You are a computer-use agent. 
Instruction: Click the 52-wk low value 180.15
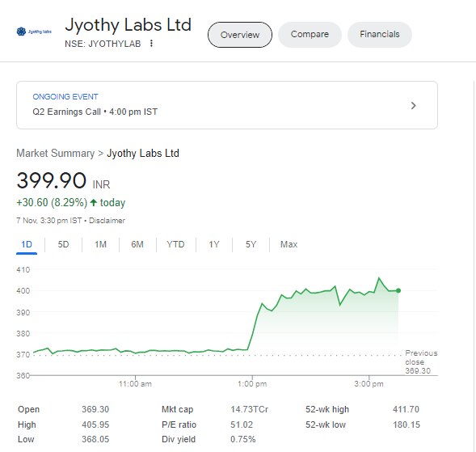406,425
